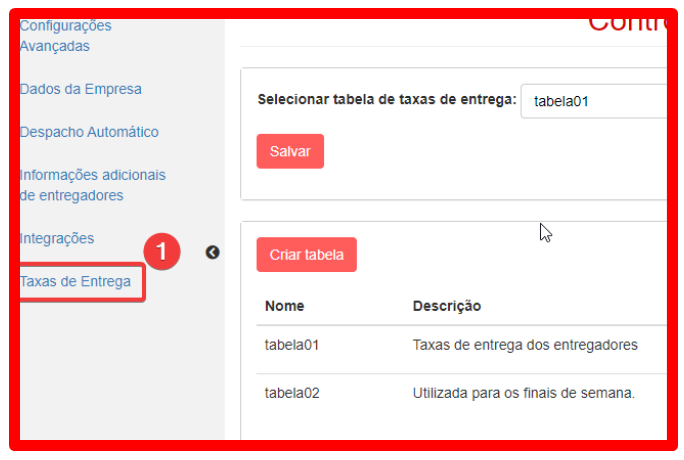Click the 'Selecionar tabela de taxas de entrega' label
This screenshot has width=684, height=460.
tap(387, 100)
